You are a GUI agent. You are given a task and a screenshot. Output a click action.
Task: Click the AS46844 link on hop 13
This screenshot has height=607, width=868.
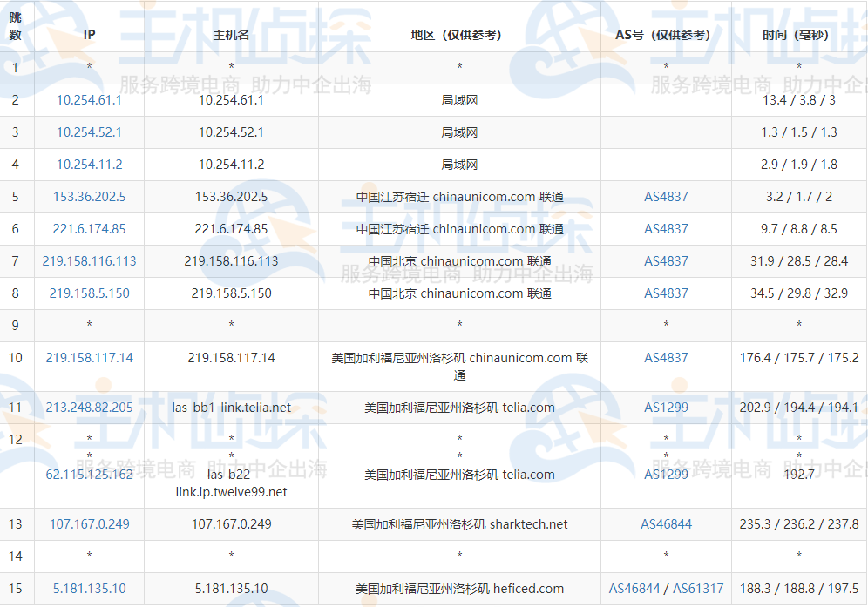(x=665, y=523)
